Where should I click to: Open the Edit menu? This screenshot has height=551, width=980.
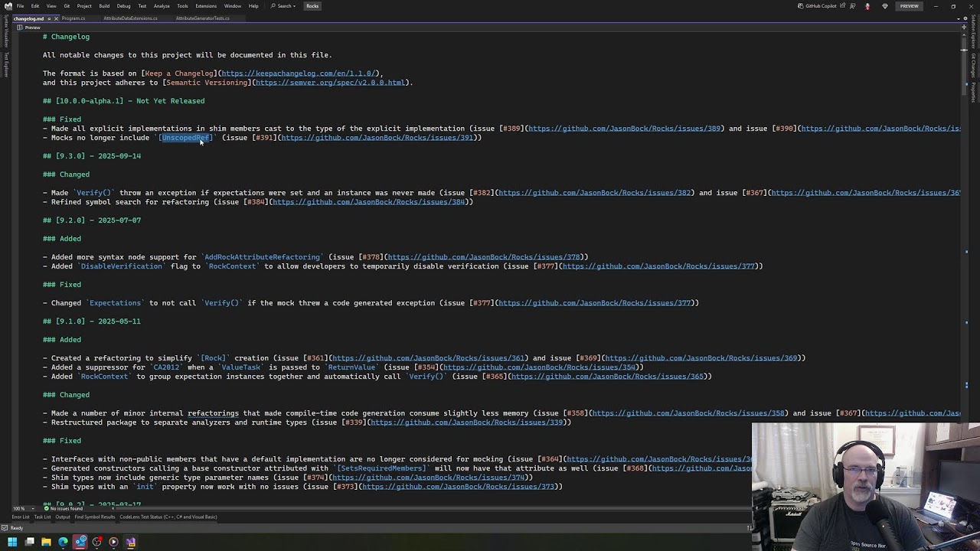tap(35, 6)
